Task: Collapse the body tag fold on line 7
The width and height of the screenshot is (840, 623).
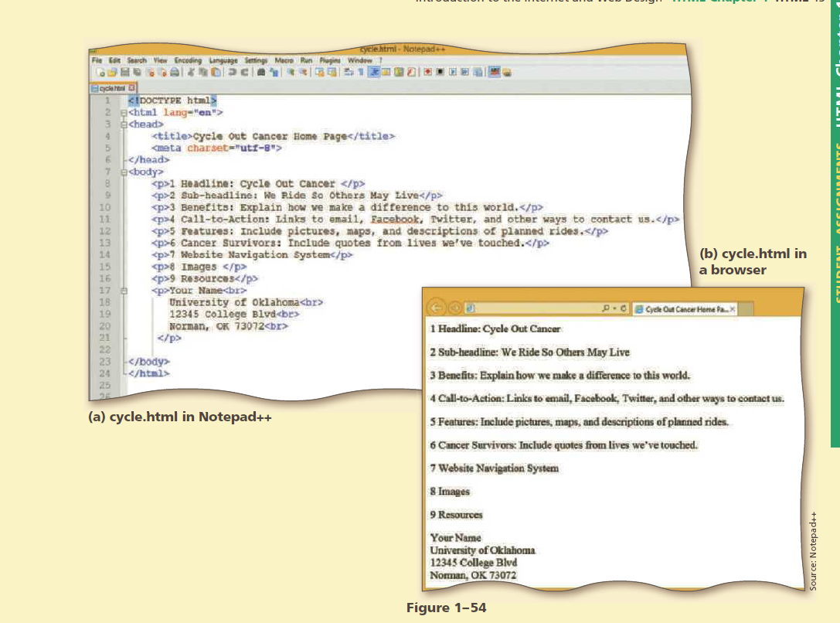Action: coord(124,172)
